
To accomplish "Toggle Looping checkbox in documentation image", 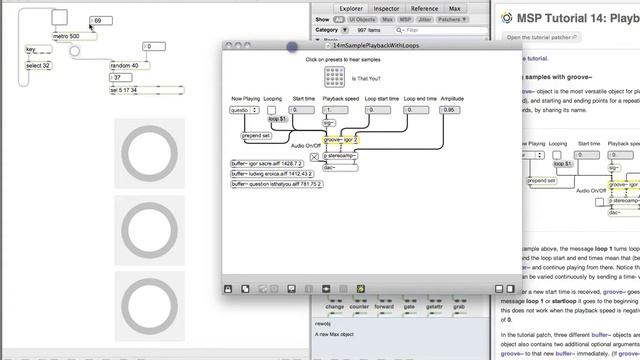I will pyautogui.click(x=557, y=155).
